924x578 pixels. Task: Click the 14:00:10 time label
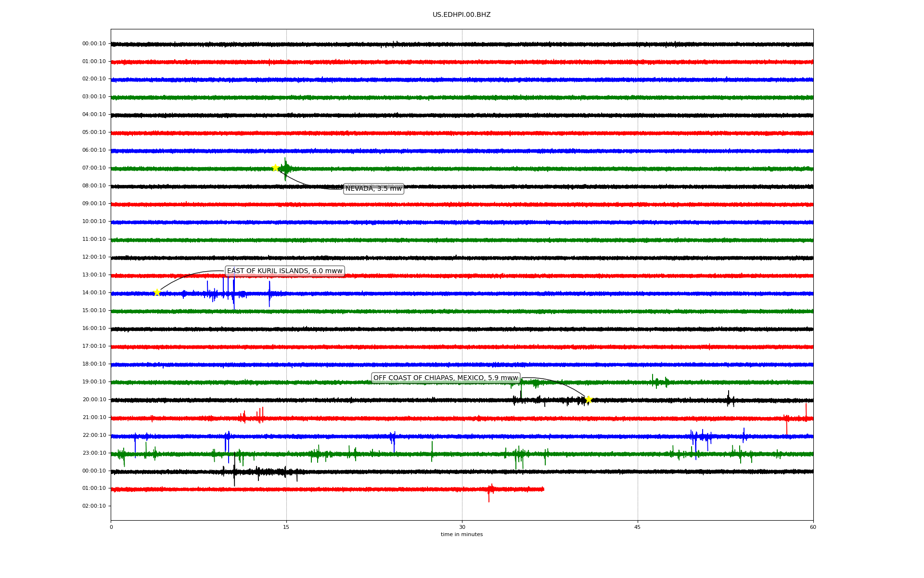coord(94,293)
